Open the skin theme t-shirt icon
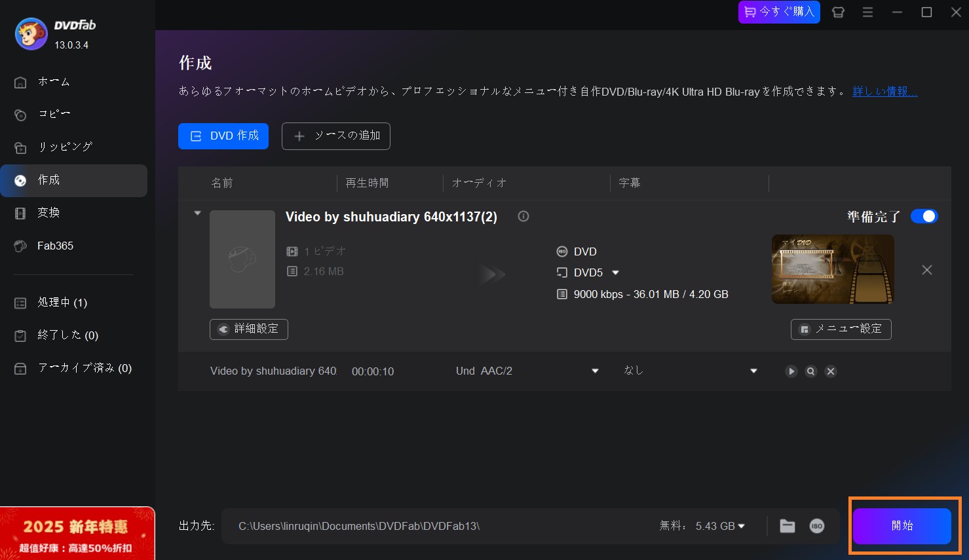 (x=838, y=12)
